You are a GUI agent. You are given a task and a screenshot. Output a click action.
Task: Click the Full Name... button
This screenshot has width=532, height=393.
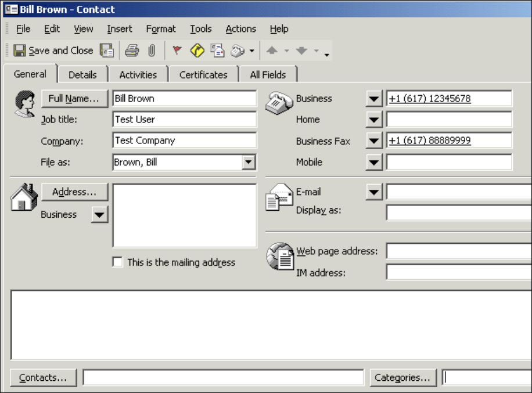[x=74, y=99]
